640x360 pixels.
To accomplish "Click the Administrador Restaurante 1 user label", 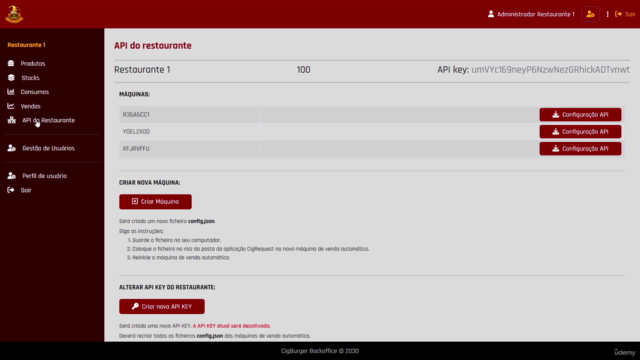I will pos(536,14).
